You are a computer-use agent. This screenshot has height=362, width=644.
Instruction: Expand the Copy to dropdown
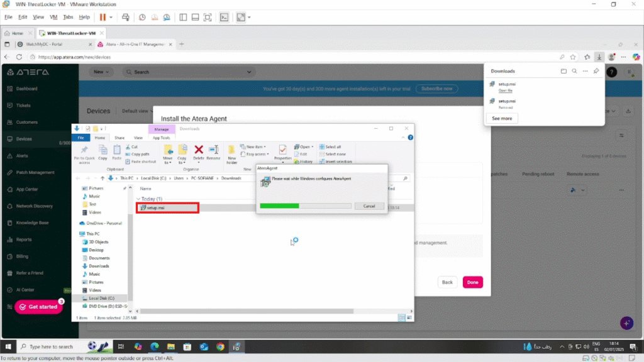[182, 155]
